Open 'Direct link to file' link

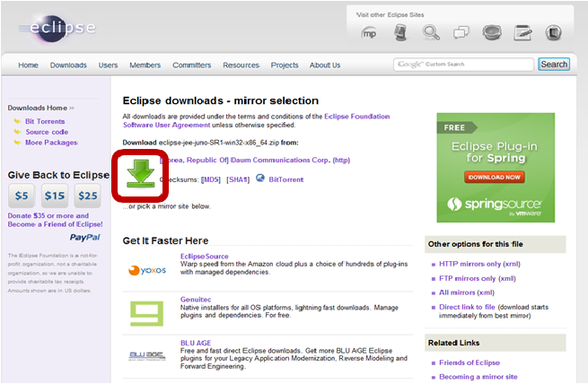[x=467, y=307]
